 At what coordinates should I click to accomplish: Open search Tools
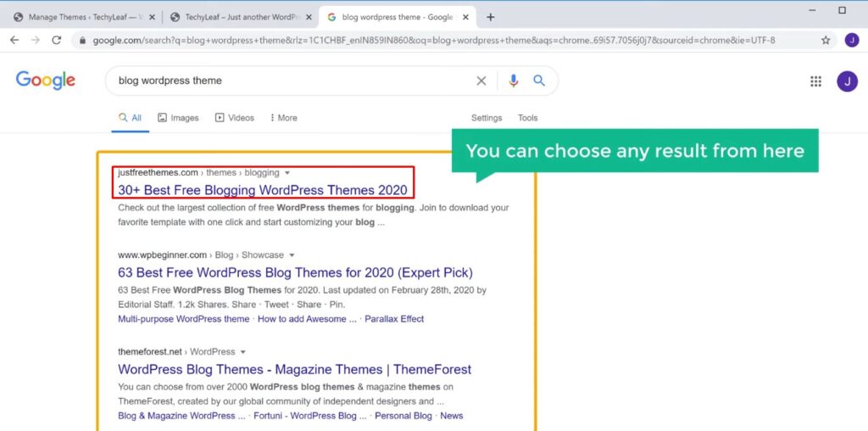pos(527,118)
